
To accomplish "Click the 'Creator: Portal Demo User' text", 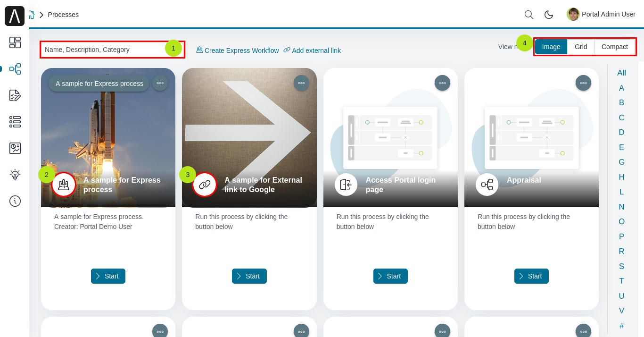I will [x=93, y=227].
